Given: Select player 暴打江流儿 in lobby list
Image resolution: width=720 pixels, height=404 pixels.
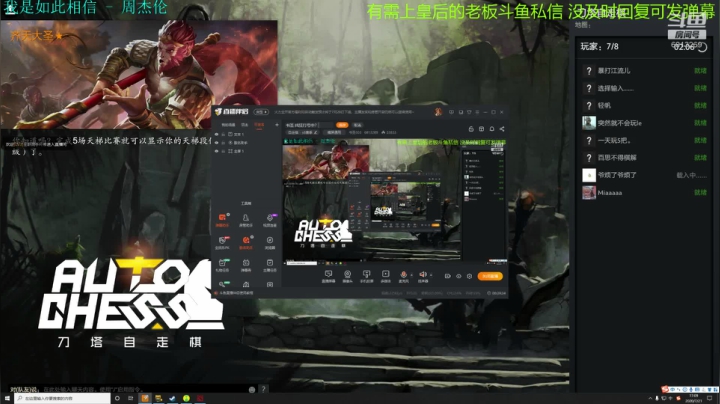Looking at the screenshot, I should click(644, 71).
